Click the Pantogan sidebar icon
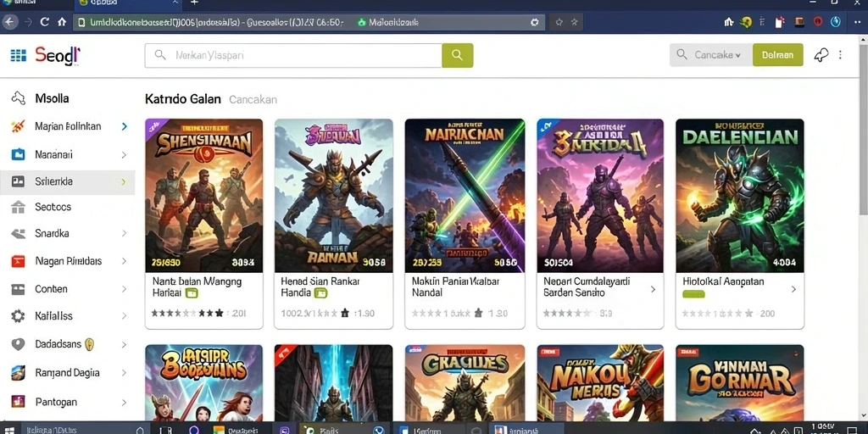Image resolution: width=868 pixels, height=434 pixels. pyautogui.click(x=19, y=401)
